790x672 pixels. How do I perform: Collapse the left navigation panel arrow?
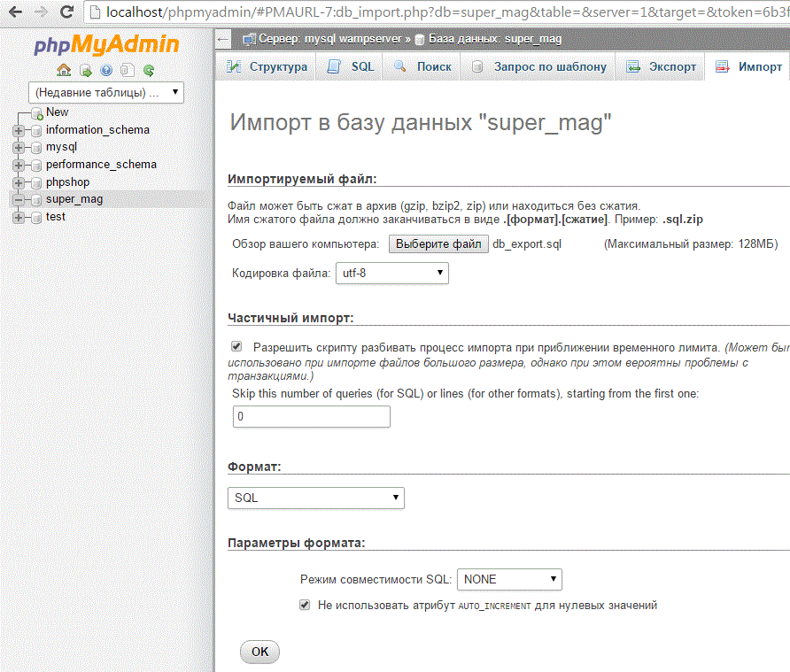tap(223, 39)
